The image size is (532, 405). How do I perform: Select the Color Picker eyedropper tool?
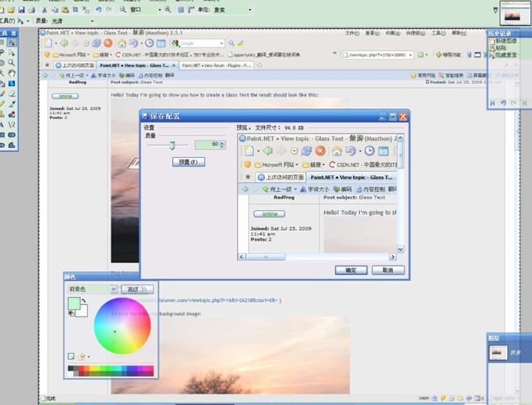[11, 104]
